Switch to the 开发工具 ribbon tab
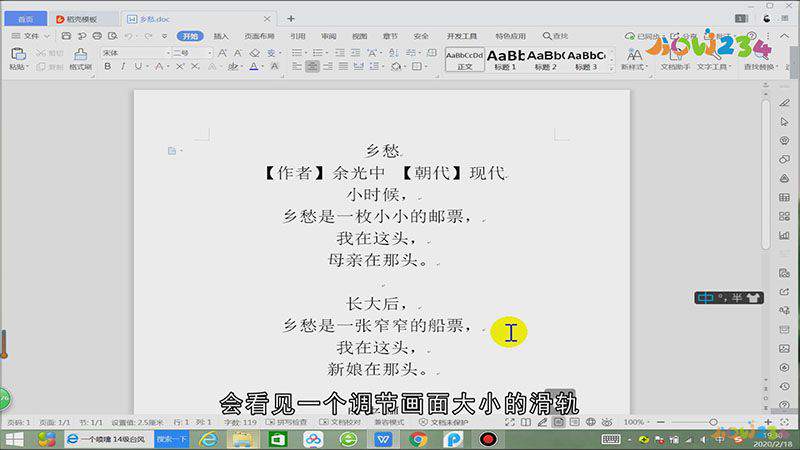Screen dimensions: 800x450 point(462,36)
